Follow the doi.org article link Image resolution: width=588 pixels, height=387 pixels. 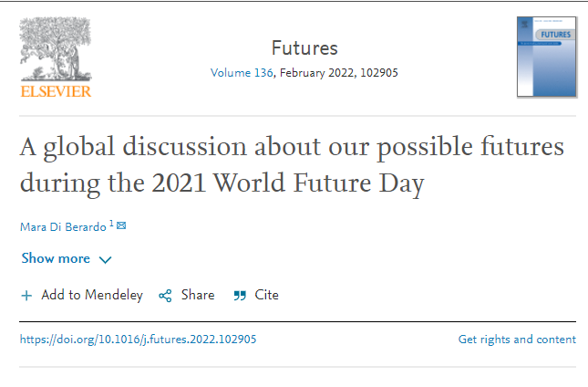(139, 340)
